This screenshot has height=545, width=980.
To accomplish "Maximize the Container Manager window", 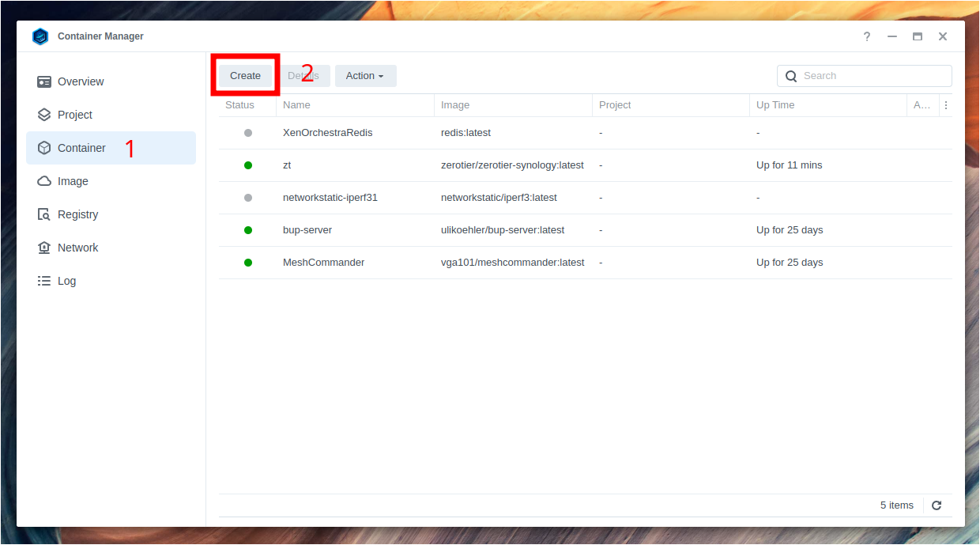I will (918, 36).
